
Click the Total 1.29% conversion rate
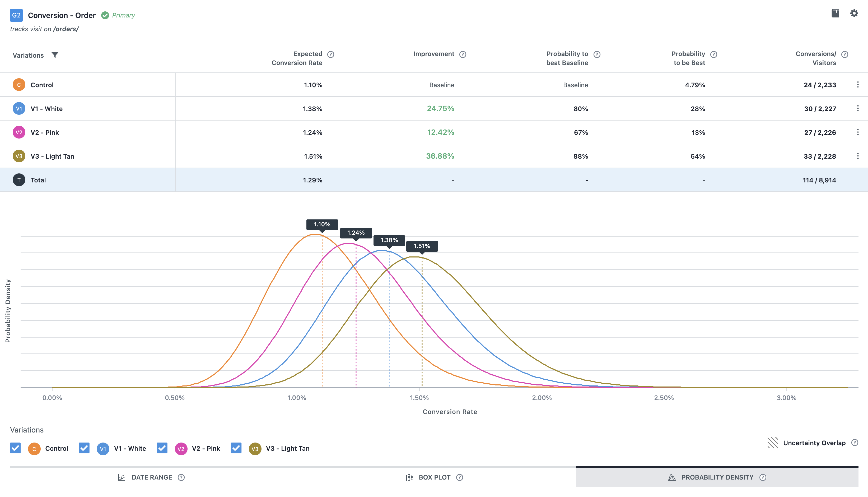(x=312, y=180)
